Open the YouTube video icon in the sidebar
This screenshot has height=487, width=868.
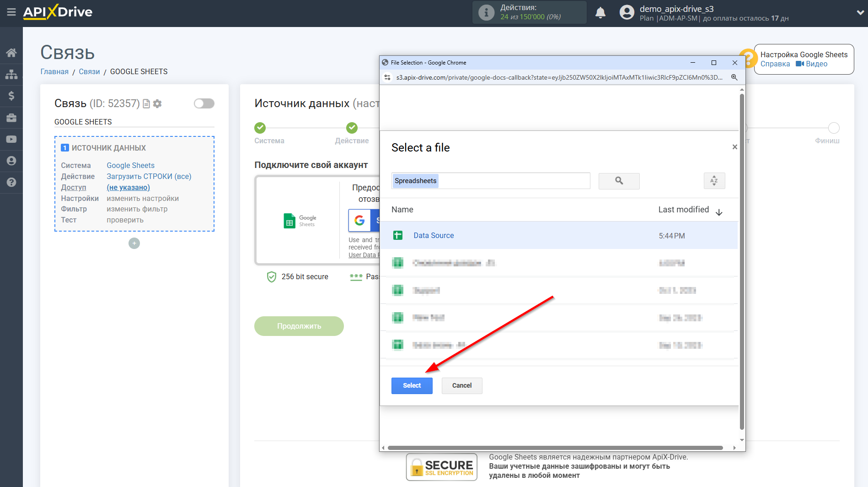pos(11,139)
